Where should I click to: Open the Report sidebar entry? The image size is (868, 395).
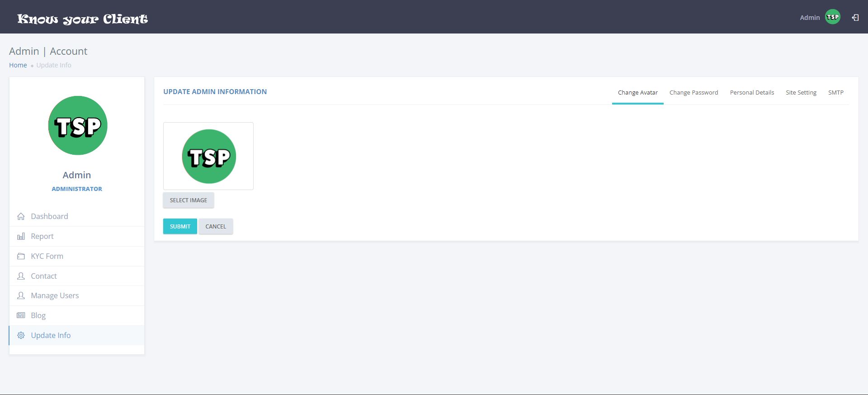point(77,236)
